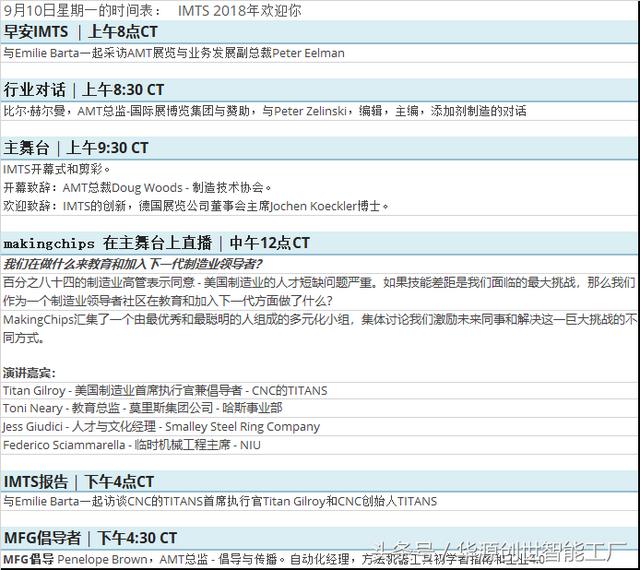640x570 pixels.
Task: Click the heading '行业对话 | 上午8:30 CT'
Action: pyautogui.click(x=84, y=89)
